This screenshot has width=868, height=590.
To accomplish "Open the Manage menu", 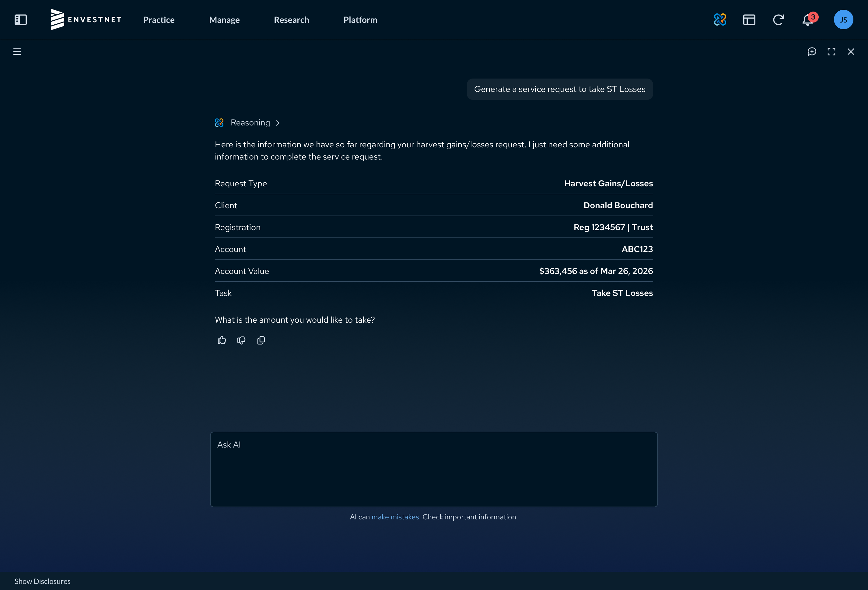I will [225, 20].
